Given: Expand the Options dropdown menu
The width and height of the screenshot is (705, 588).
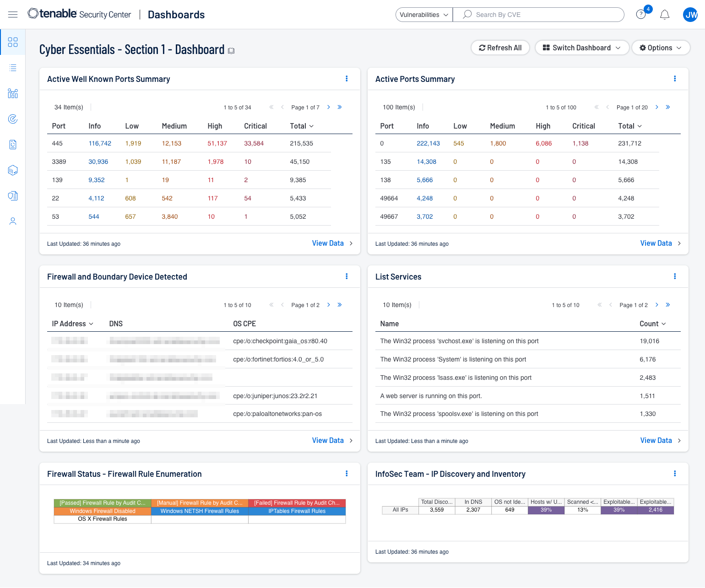Looking at the screenshot, I should pyautogui.click(x=660, y=48).
